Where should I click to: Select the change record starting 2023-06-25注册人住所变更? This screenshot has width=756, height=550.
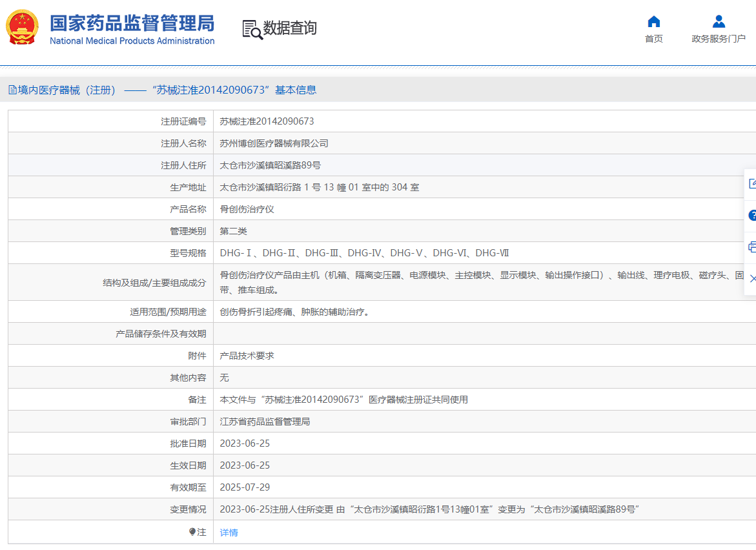[x=429, y=509]
